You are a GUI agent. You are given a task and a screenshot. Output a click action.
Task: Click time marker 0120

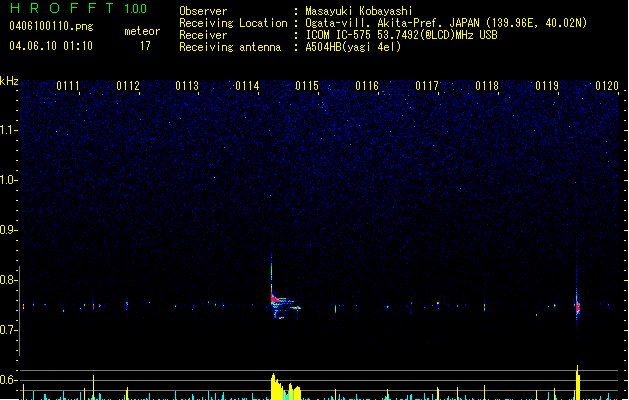pos(607,86)
